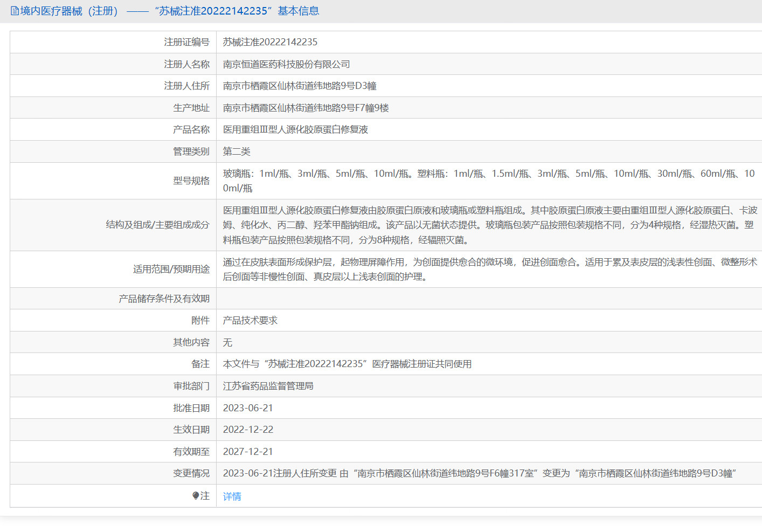
Task: Click the 结构及组成/主要组成成分 label
Action: click(157, 225)
